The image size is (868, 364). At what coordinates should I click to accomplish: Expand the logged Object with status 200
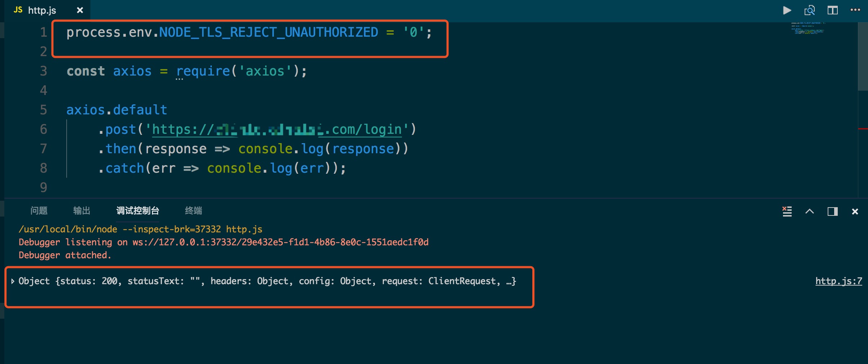coord(13,281)
